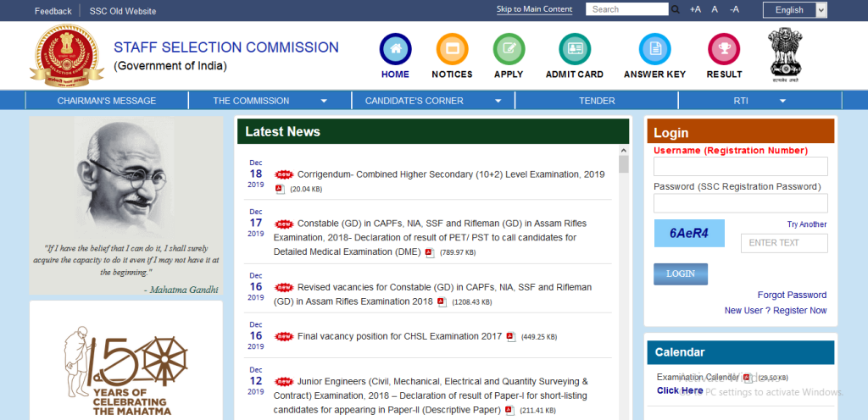Open PDF icon for CHSL 2017 vacancy
868x420 pixels.
pyautogui.click(x=510, y=336)
